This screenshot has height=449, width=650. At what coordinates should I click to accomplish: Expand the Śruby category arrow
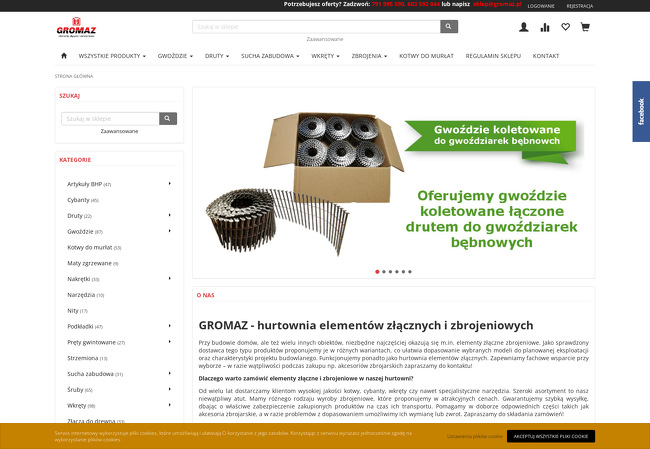pyautogui.click(x=170, y=389)
